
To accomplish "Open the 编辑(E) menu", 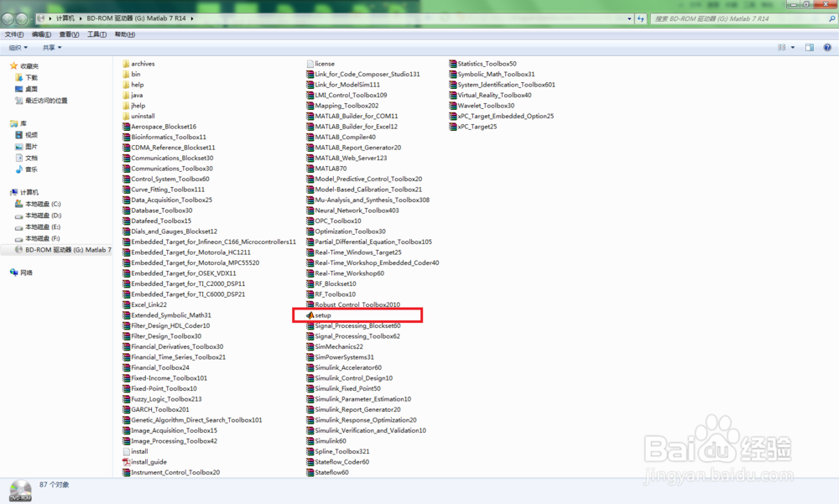I will click(x=42, y=34).
